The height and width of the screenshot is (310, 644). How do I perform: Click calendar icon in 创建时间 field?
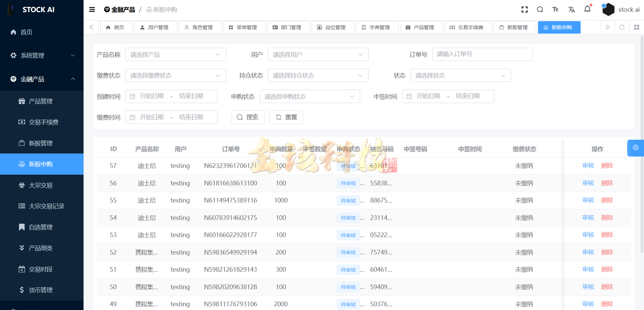click(x=132, y=96)
